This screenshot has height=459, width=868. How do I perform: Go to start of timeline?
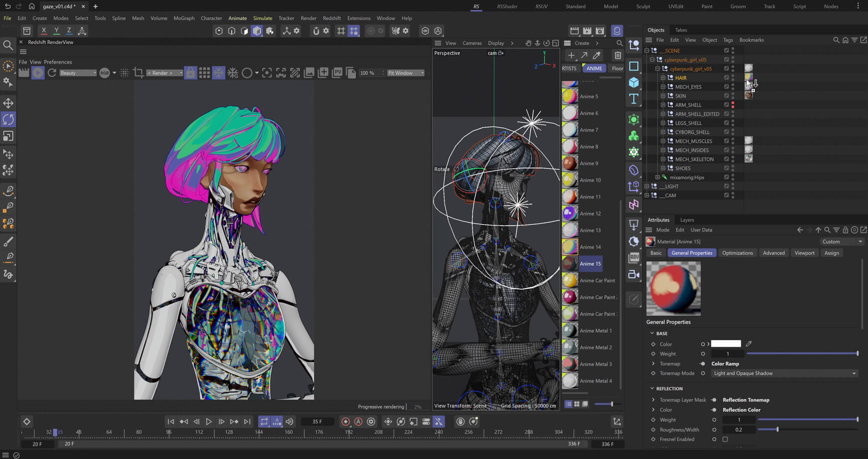(171, 422)
